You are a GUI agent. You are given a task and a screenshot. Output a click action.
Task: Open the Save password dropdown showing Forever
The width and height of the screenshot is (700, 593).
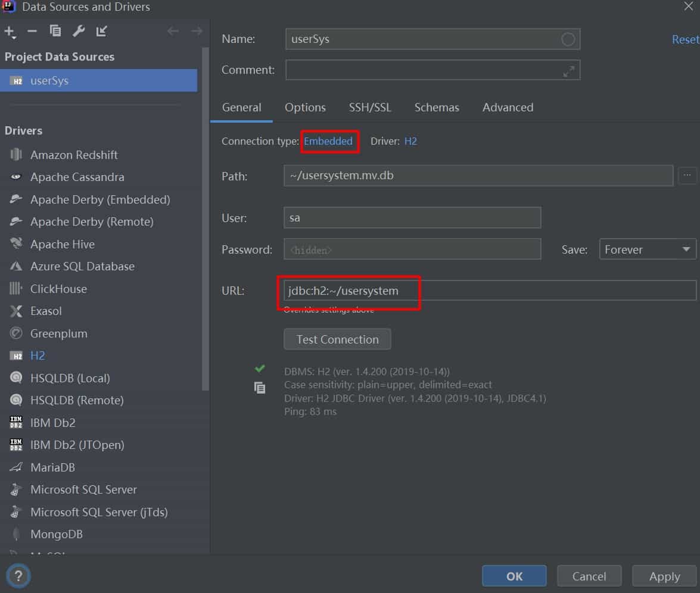tap(648, 249)
